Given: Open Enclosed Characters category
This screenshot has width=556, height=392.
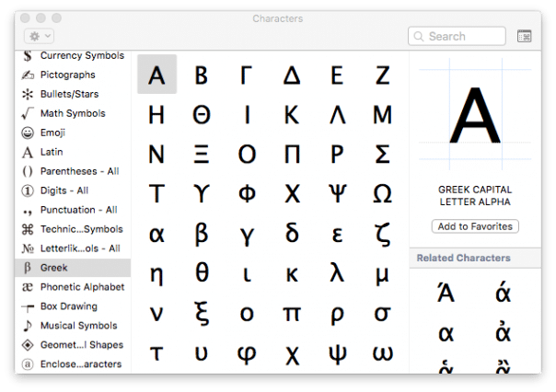Looking at the screenshot, I should pyautogui.click(x=73, y=364).
